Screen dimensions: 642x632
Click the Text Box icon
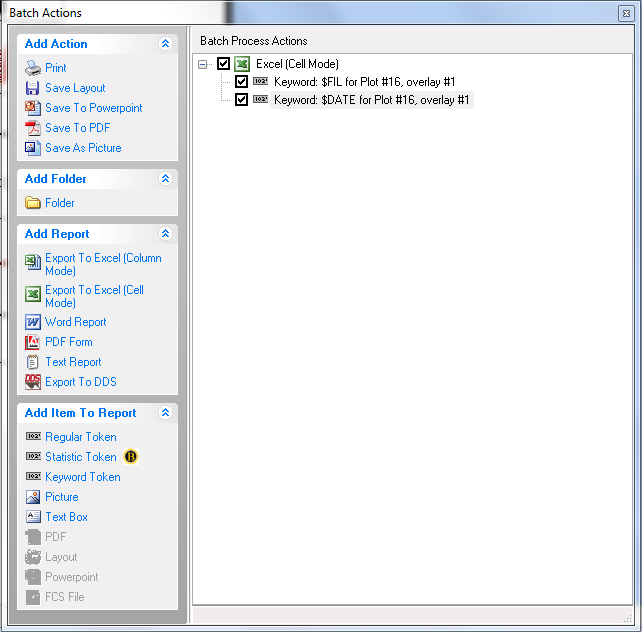click(x=33, y=517)
